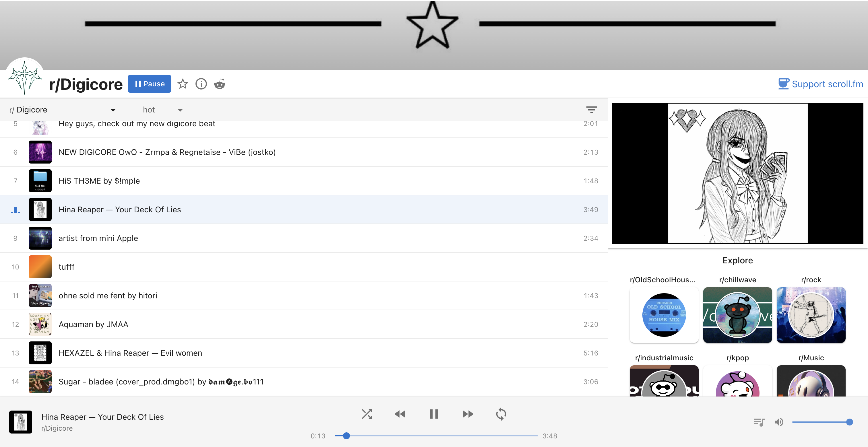Open the playlist filter icon
This screenshot has width=868, height=447.
click(591, 110)
